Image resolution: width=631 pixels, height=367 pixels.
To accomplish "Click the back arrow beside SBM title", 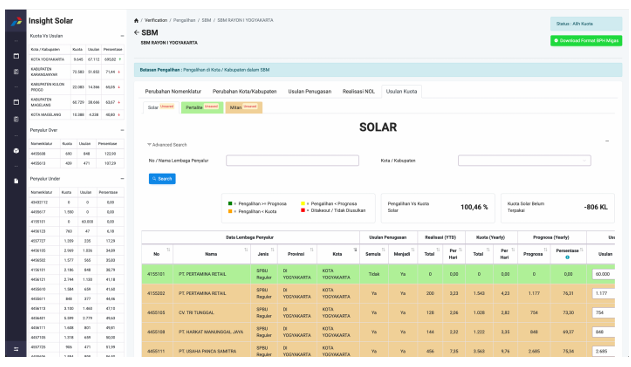I will [136, 33].
